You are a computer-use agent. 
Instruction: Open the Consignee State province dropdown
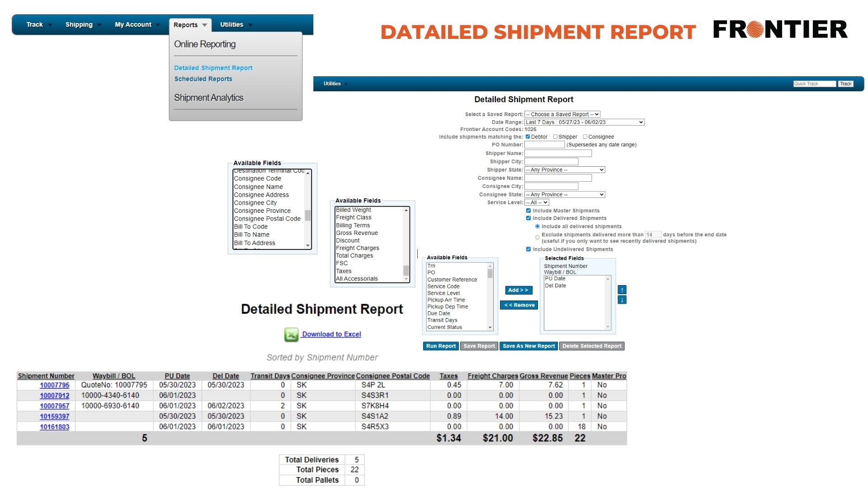[x=565, y=194]
